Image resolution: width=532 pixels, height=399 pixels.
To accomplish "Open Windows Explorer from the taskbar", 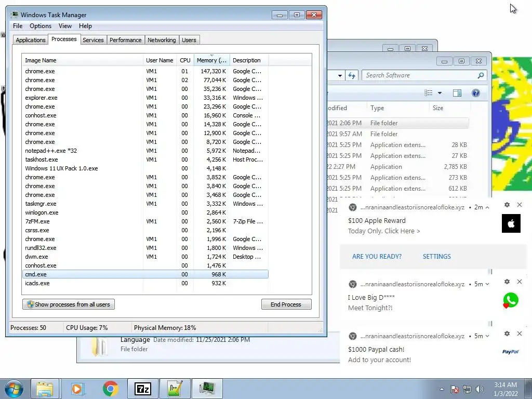I will point(45,389).
